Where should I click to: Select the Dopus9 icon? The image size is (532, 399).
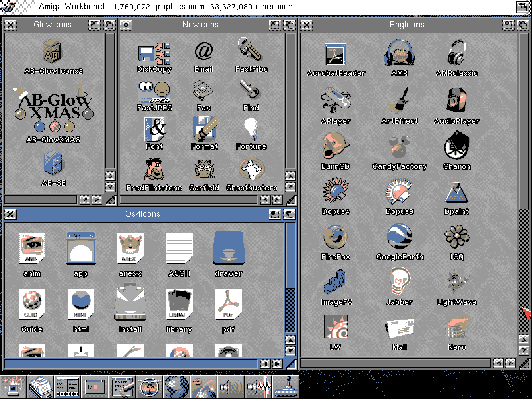click(x=400, y=192)
